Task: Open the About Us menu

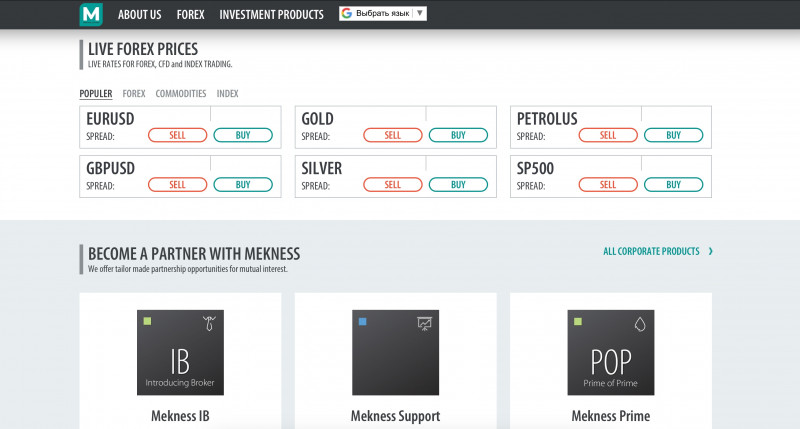Action: click(x=139, y=15)
